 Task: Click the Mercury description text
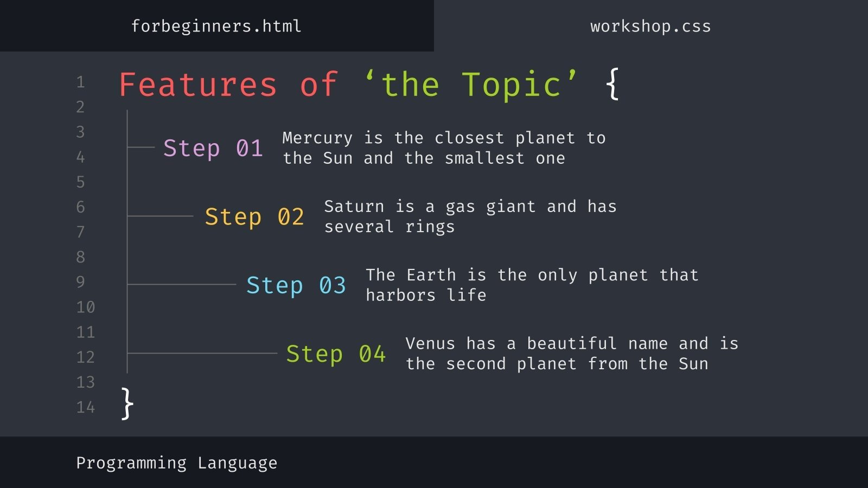pyautogui.click(x=444, y=148)
